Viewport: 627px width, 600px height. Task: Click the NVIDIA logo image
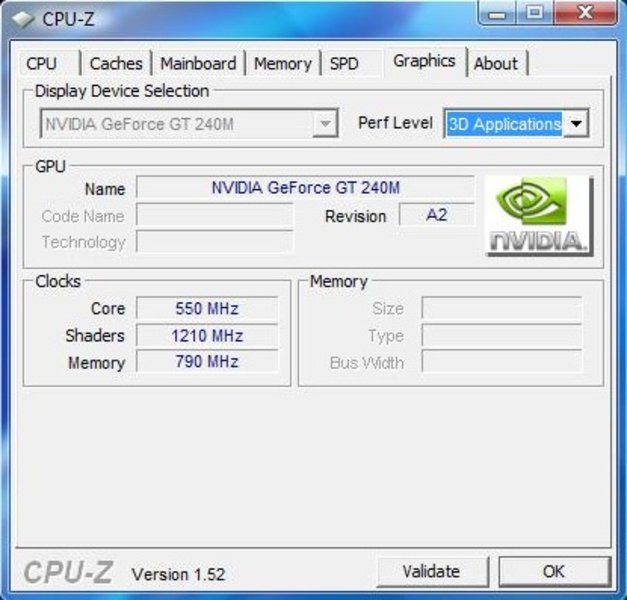click(x=539, y=216)
